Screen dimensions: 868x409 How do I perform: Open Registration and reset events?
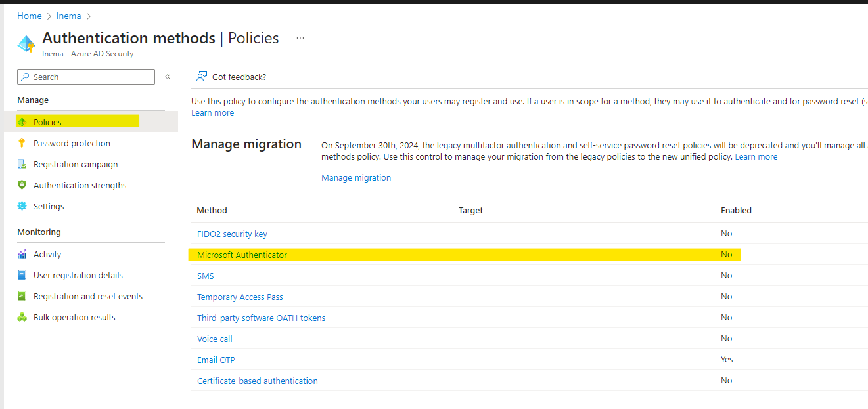[88, 296]
